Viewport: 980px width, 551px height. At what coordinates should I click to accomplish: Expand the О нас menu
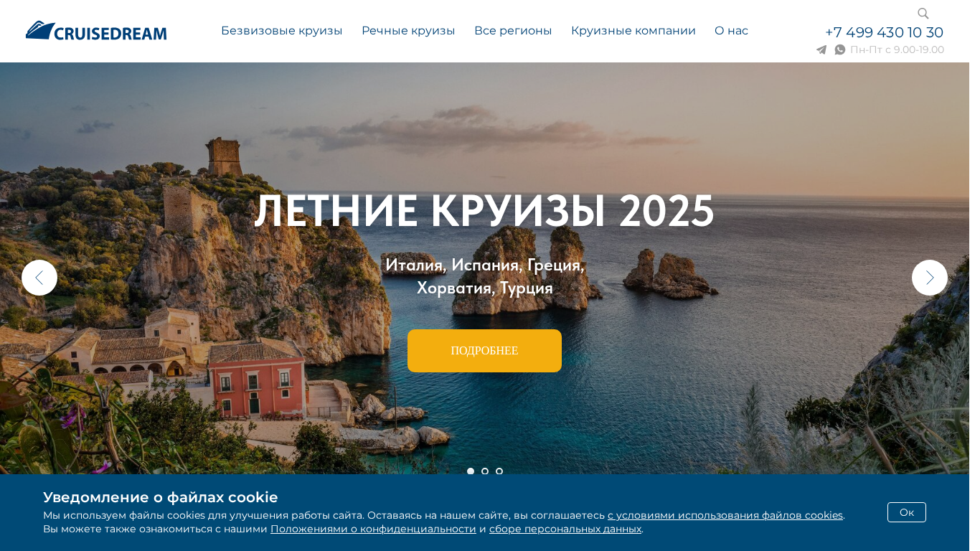click(x=731, y=31)
